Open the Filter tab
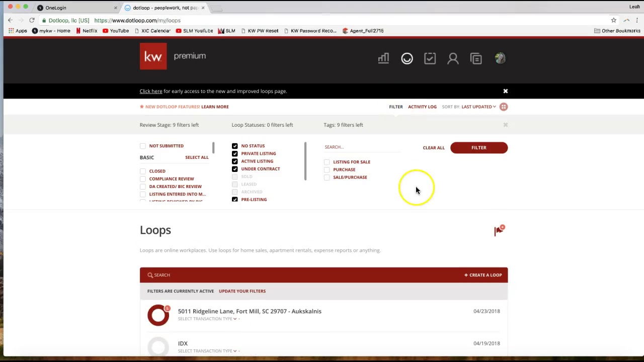Viewport: 644px width, 362px height. pyautogui.click(x=395, y=107)
